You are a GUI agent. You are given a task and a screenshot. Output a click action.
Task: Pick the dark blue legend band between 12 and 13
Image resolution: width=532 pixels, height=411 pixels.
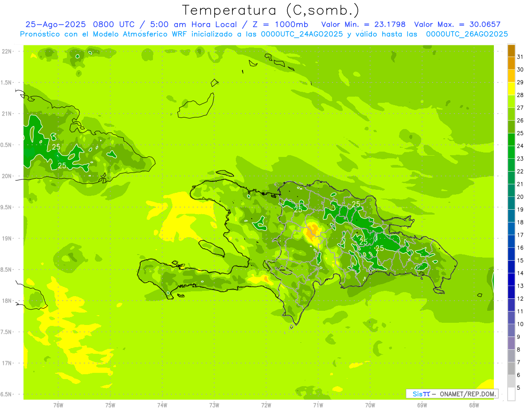coord(511,292)
